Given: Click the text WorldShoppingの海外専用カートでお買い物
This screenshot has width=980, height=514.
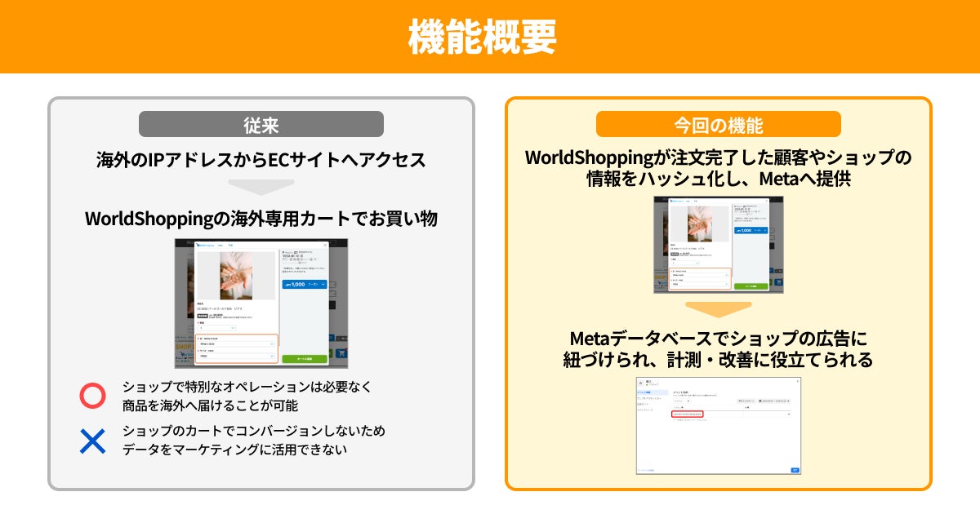Looking at the screenshot, I should coord(261,219).
